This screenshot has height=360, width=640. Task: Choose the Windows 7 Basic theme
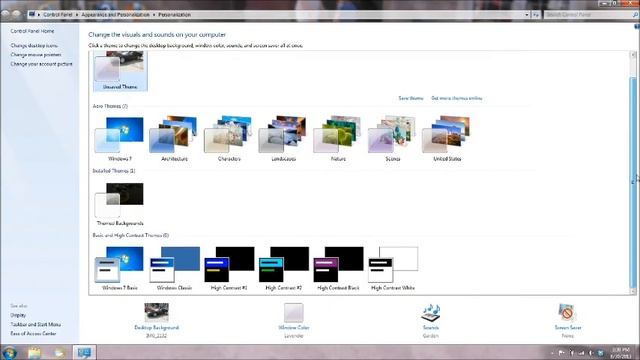pos(120,268)
